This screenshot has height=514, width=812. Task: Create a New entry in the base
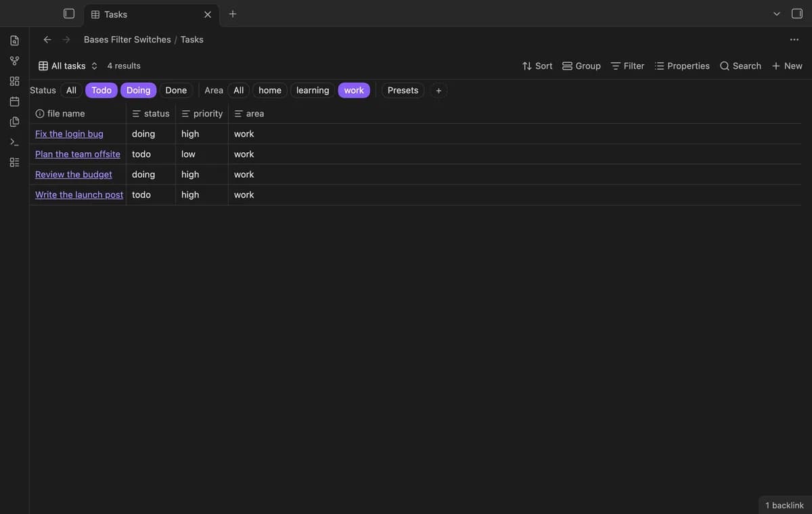(x=787, y=66)
